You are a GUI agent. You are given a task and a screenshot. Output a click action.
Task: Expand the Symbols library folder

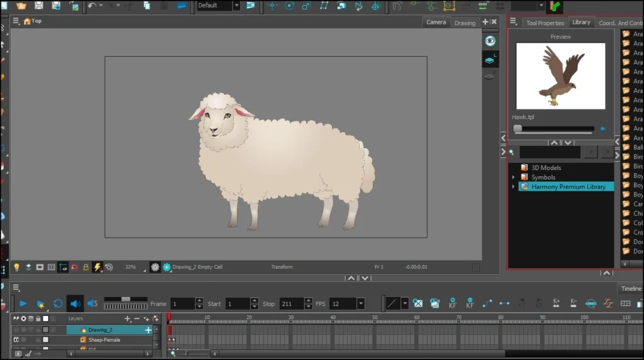coord(513,177)
